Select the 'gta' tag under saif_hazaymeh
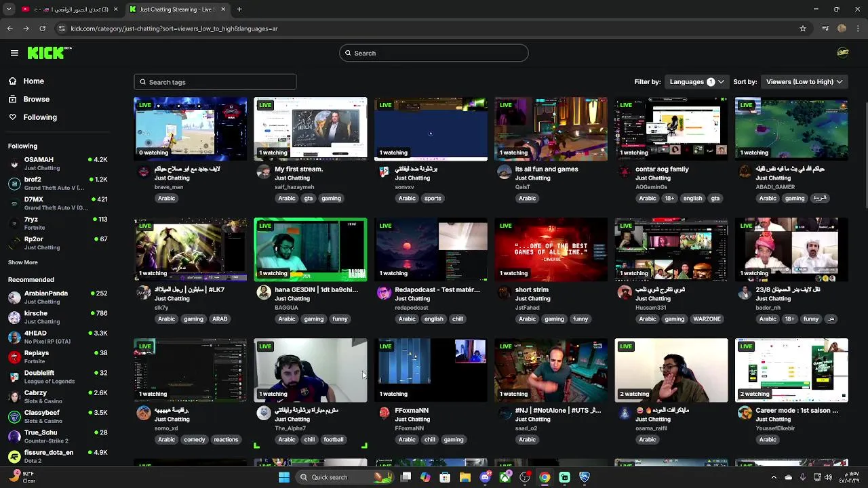868x488 pixels. tap(309, 199)
